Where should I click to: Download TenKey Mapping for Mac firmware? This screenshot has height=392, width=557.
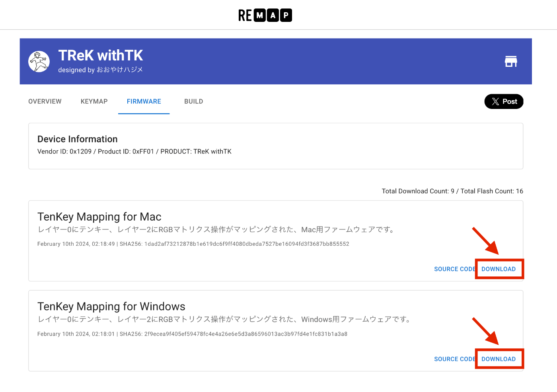point(499,269)
